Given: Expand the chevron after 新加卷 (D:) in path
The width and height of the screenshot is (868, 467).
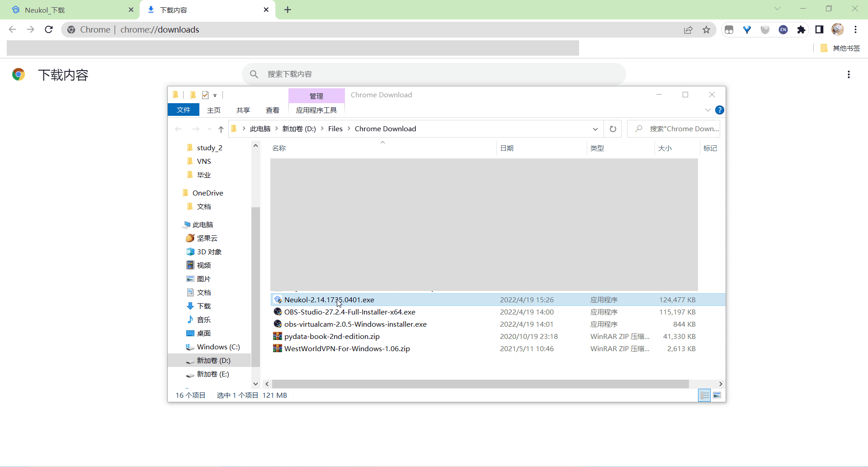Looking at the screenshot, I should tap(322, 129).
